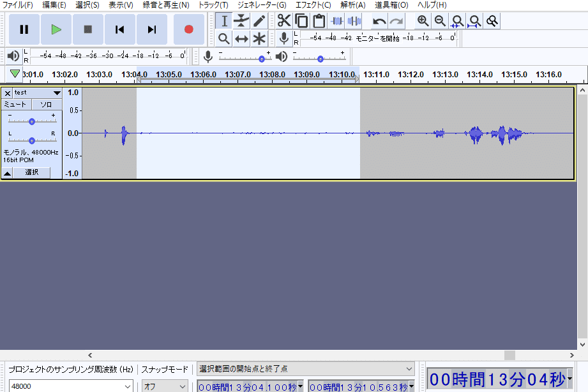Click the 選択 button on the track
Image resolution: width=588 pixels, height=392 pixels.
tap(31, 172)
